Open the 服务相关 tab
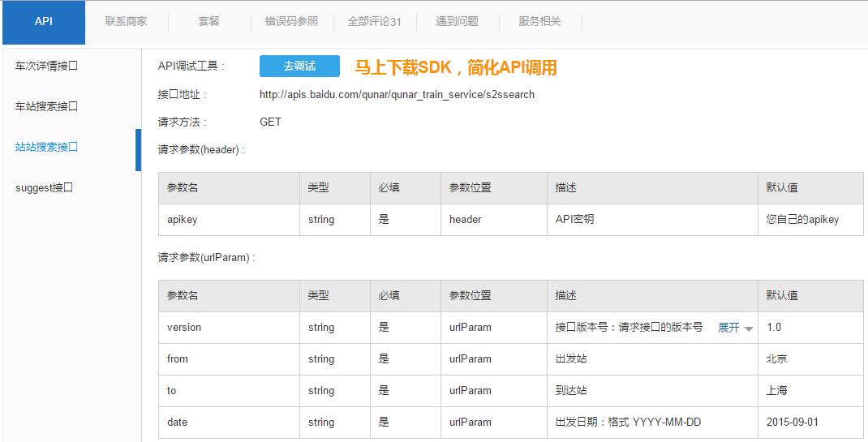 click(539, 22)
